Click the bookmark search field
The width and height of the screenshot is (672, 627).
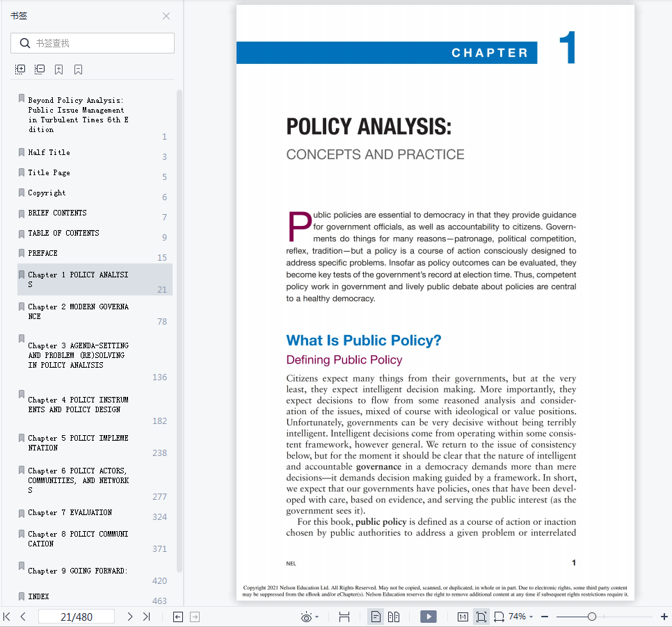(x=92, y=43)
